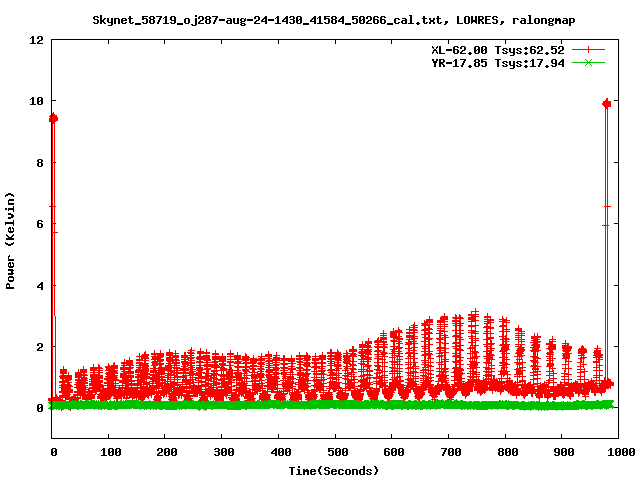Click the x-axis tick label '800'
The width and height of the screenshot is (640, 480).
pos(508,452)
